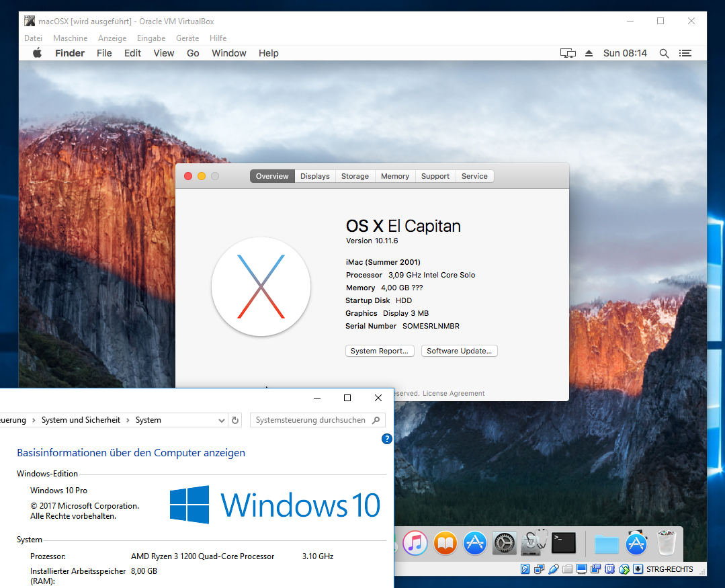Viewport: 725px width, 588px height.
Task: Click the System Report... button
Action: tap(379, 351)
